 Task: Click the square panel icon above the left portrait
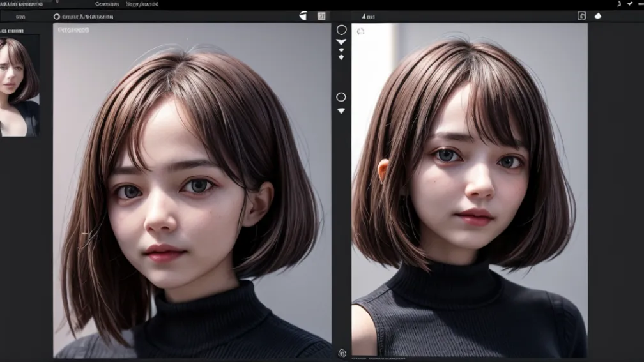pyautogui.click(x=321, y=16)
